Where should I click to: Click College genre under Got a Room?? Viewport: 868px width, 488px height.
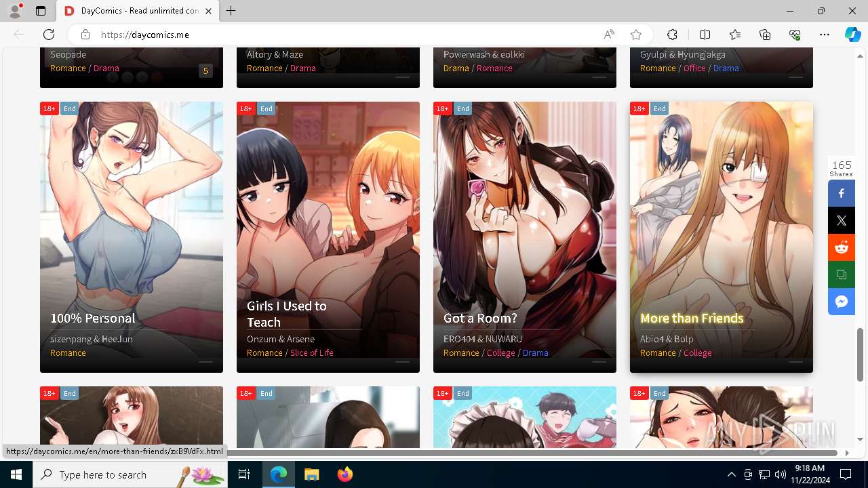500,352
